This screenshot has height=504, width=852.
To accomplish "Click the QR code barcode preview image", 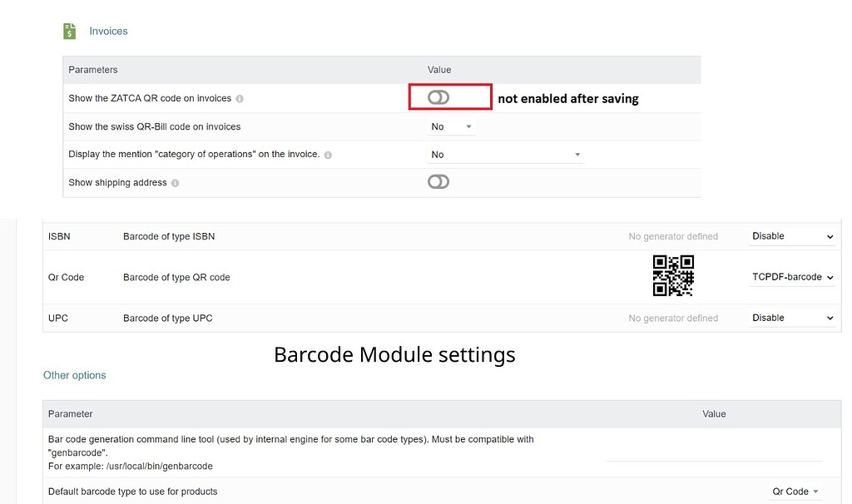I will [673, 275].
